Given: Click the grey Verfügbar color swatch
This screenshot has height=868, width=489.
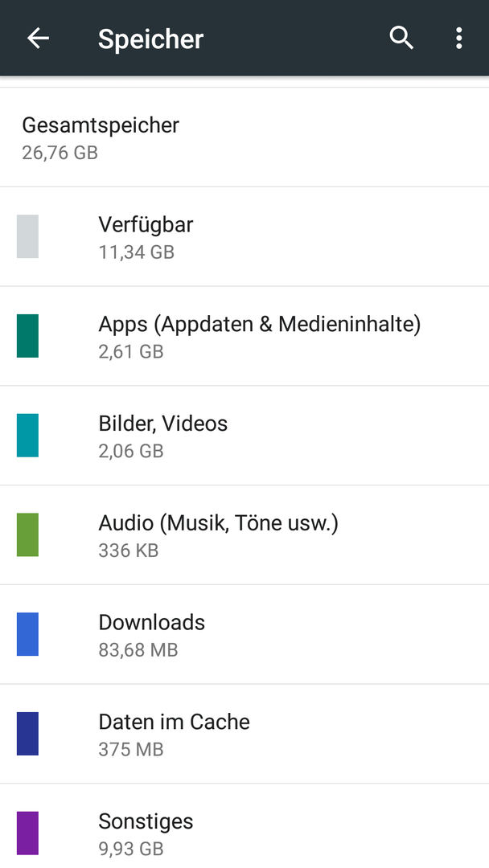Looking at the screenshot, I should pyautogui.click(x=27, y=236).
